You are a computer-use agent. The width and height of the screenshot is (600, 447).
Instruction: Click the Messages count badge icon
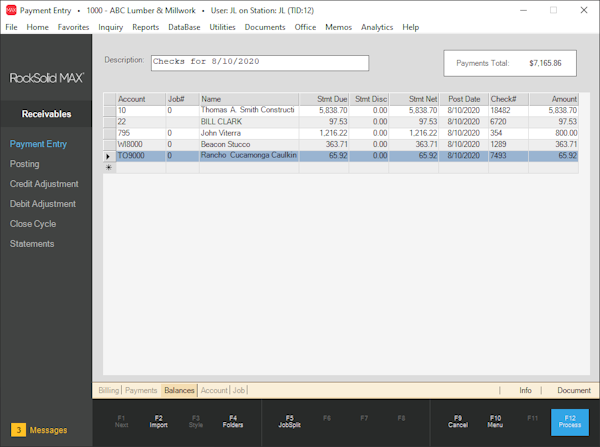coord(16,430)
